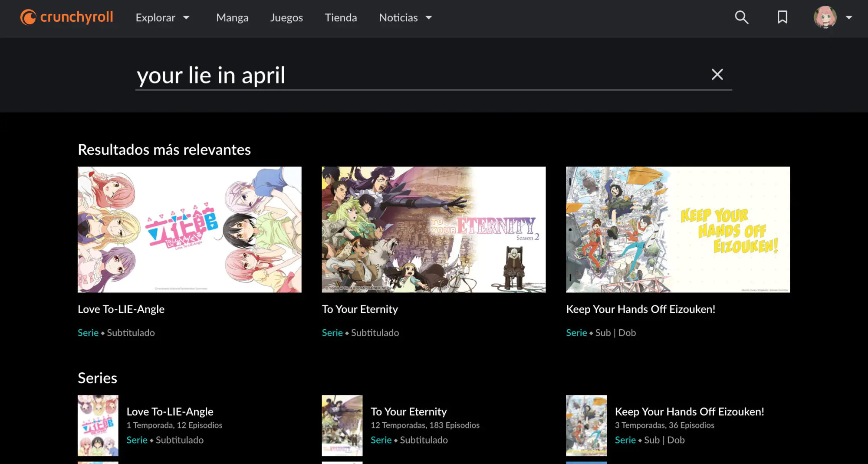Click Keep Your Hands Off Eizouken! title in Series
The image size is (868, 464).
689,411
